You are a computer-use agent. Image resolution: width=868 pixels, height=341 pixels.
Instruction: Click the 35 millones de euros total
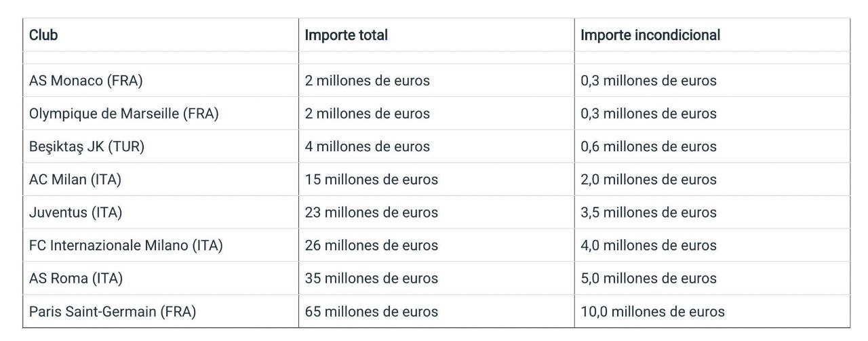coord(371,279)
